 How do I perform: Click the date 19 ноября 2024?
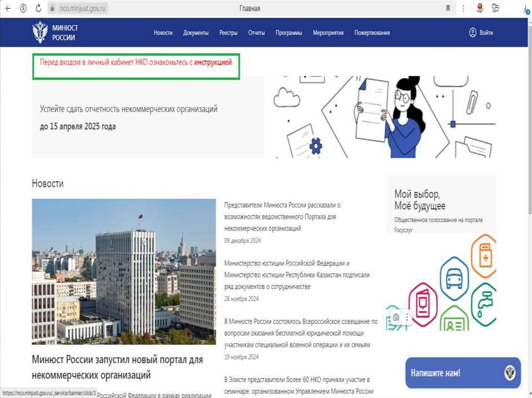coord(241,357)
